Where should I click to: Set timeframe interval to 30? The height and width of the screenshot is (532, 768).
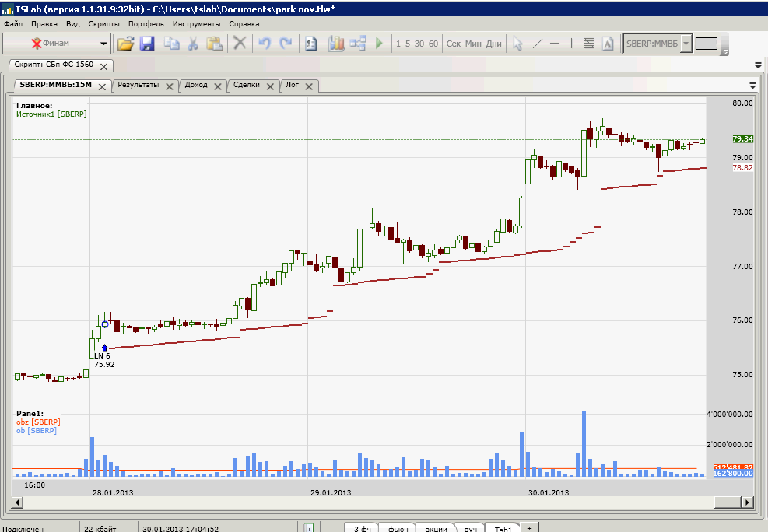(x=419, y=44)
